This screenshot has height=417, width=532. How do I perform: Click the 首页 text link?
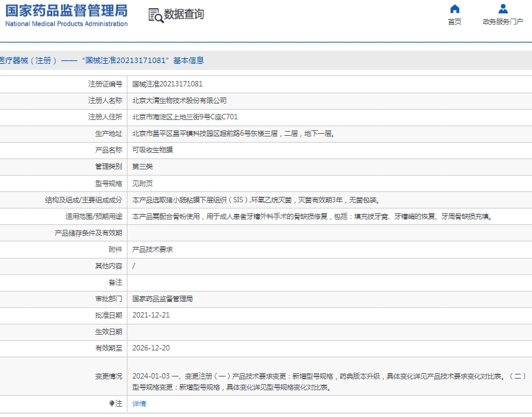(x=455, y=22)
